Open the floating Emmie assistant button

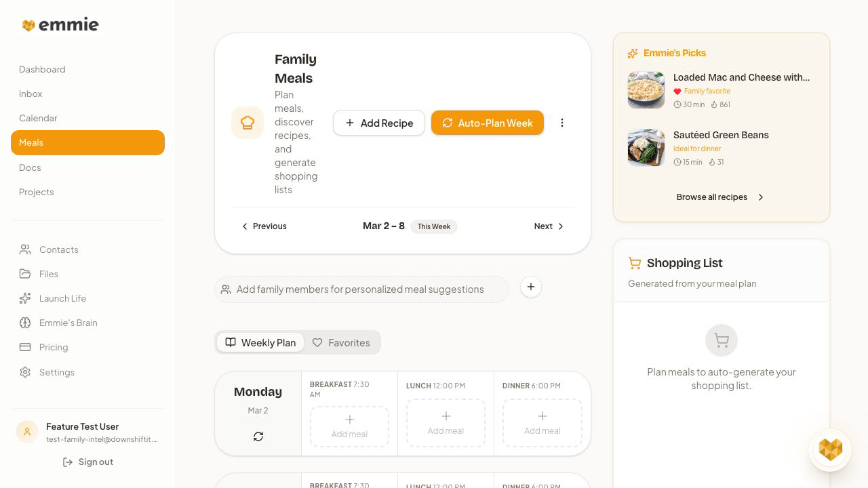[x=830, y=449]
